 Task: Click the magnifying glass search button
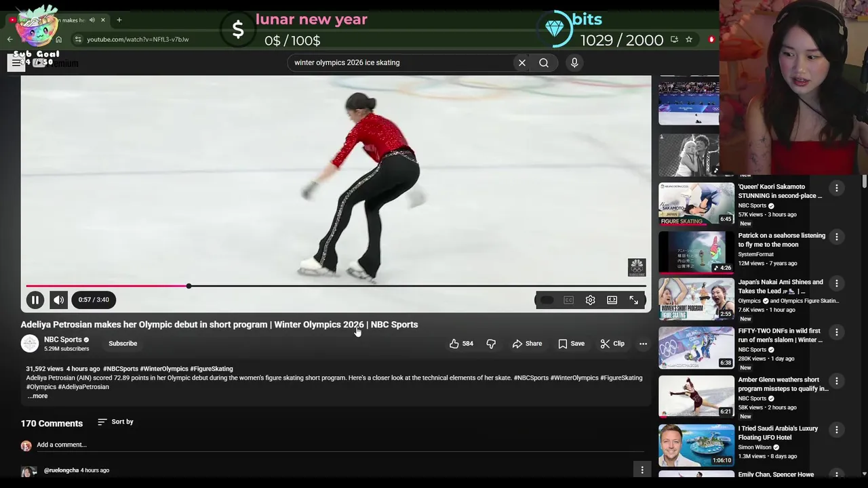544,63
